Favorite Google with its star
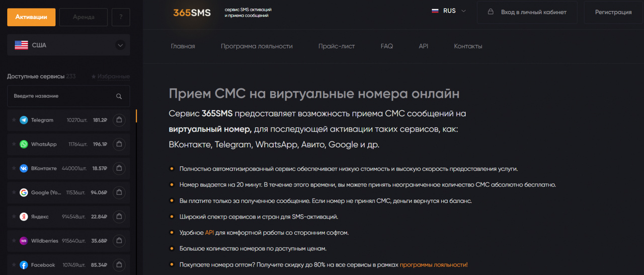The image size is (644, 275). [x=14, y=192]
